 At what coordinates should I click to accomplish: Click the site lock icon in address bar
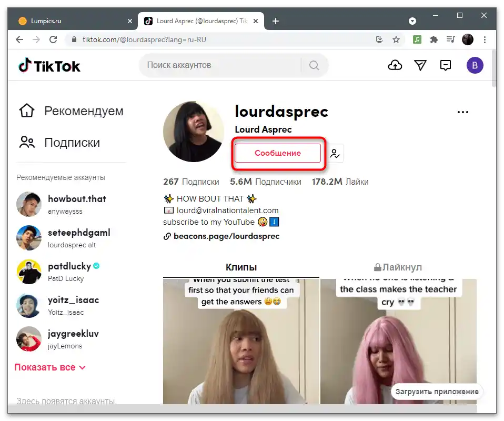click(x=74, y=39)
